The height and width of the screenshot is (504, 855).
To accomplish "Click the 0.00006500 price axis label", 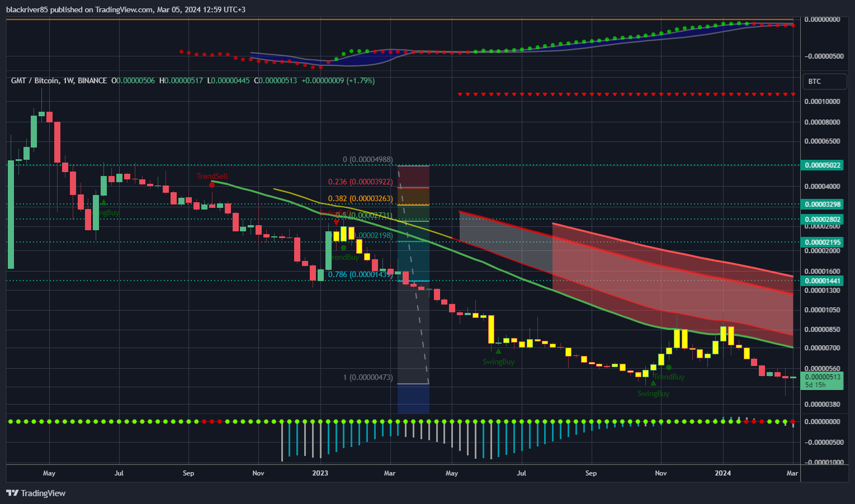I will [822, 141].
